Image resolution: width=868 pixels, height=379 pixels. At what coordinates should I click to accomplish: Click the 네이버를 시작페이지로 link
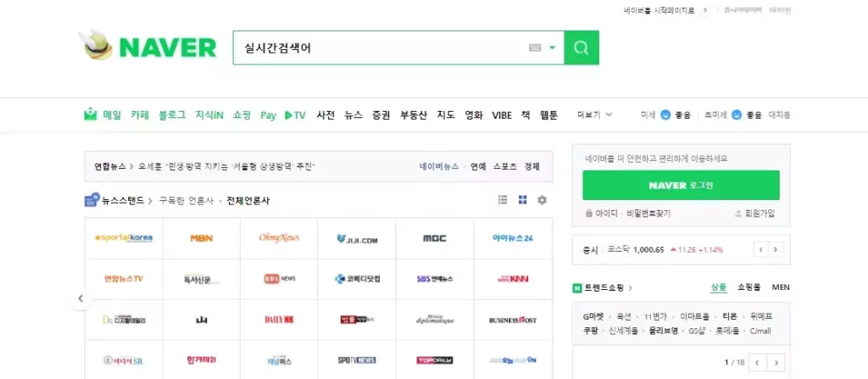pos(659,10)
